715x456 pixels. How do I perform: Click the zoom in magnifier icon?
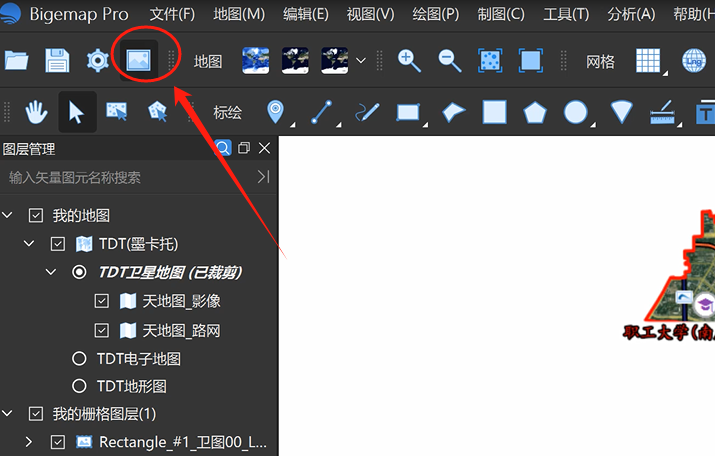click(409, 61)
